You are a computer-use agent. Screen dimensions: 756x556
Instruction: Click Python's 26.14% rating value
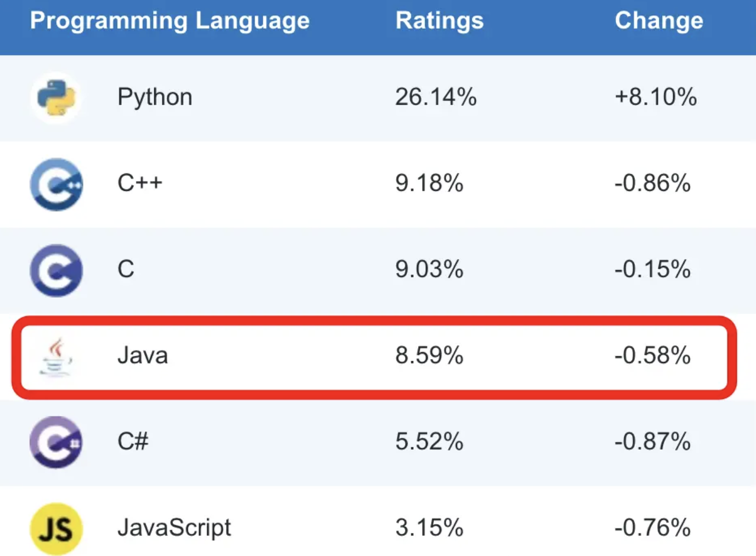pos(436,97)
